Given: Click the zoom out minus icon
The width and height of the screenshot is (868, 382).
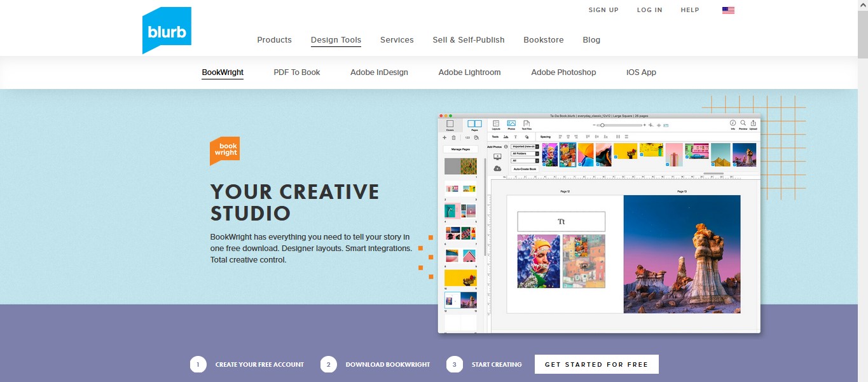Looking at the screenshot, I should tap(594, 125).
